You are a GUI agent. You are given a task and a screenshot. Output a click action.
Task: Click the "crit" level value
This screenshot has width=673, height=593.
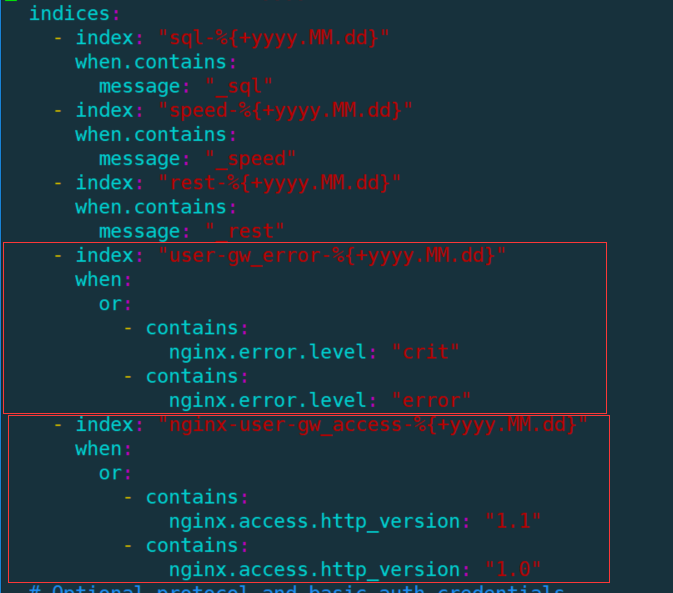(x=425, y=352)
